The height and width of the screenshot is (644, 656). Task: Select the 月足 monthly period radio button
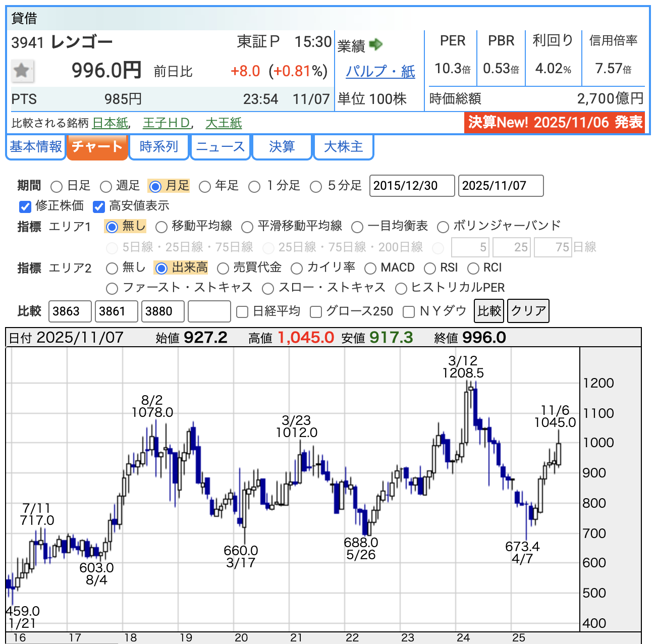tap(156, 187)
